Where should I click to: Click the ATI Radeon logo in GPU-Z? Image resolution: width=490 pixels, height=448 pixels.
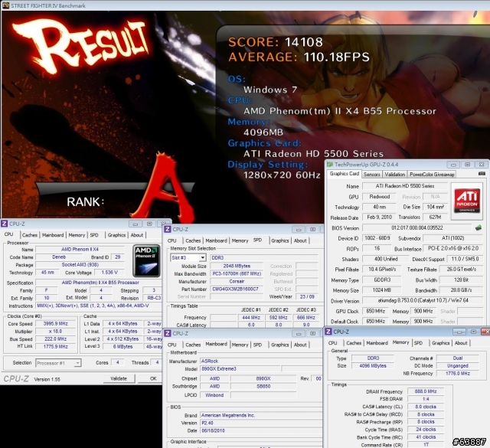point(467,201)
